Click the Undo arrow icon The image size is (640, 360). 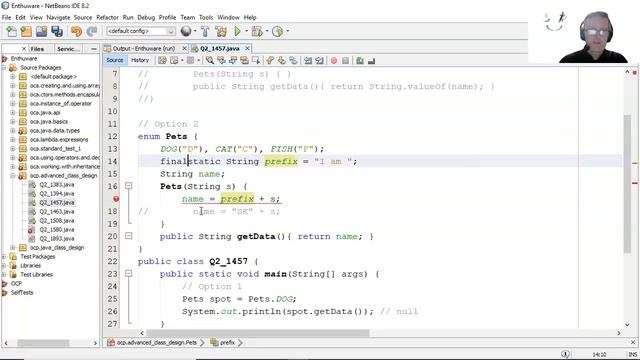[x=76, y=31]
